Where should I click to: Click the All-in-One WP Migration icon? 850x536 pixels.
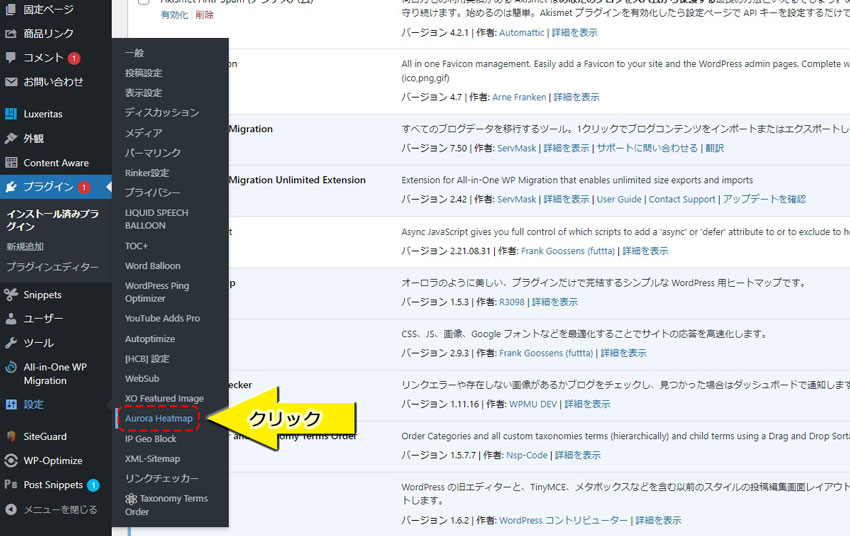pyautogui.click(x=11, y=367)
